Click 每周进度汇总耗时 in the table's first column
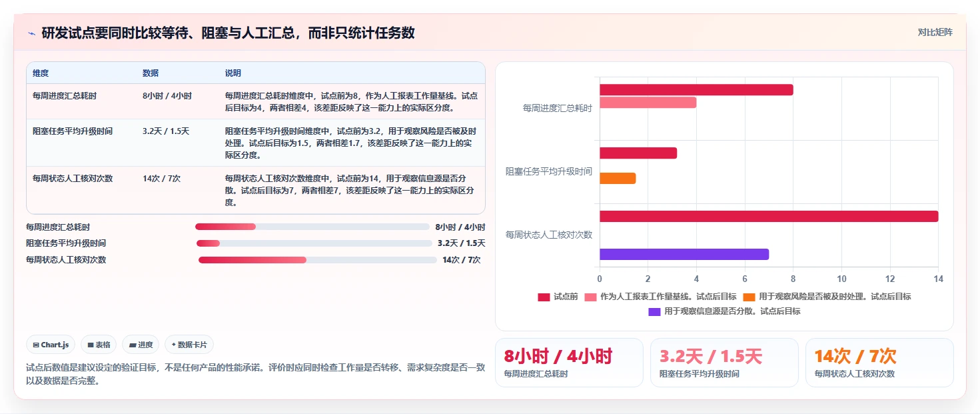This screenshot has height=414, width=980. [x=65, y=96]
